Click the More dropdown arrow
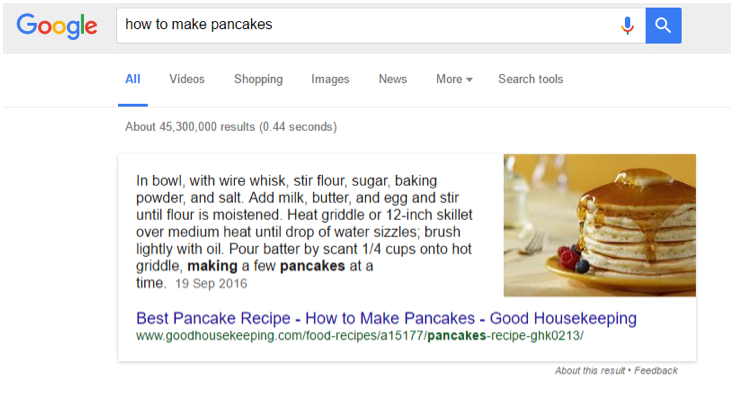Screen dimensions: 739x394 click(469, 80)
